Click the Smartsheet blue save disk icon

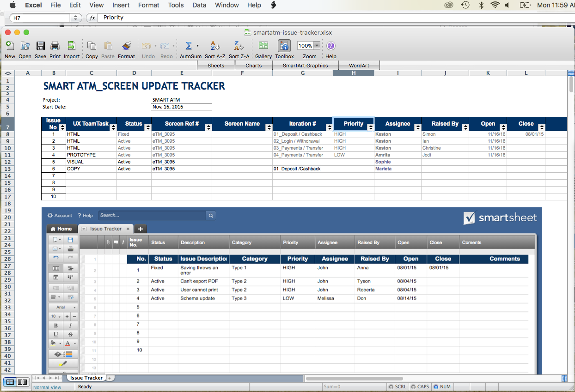tap(70, 240)
